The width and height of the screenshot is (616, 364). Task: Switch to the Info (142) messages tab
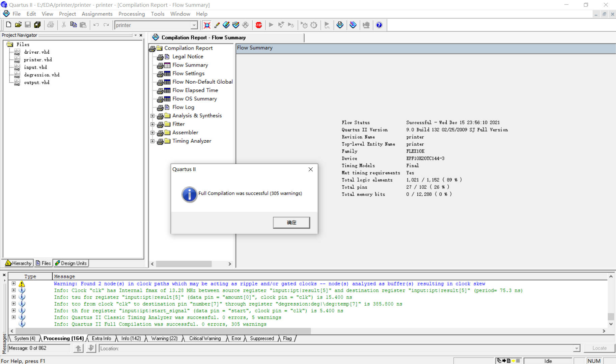click(131, 338)
